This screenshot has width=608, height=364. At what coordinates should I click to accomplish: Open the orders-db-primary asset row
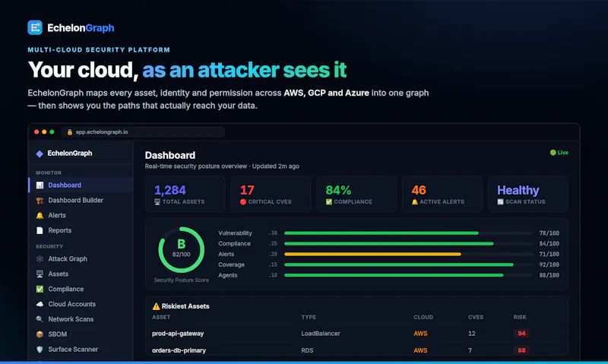356,350
